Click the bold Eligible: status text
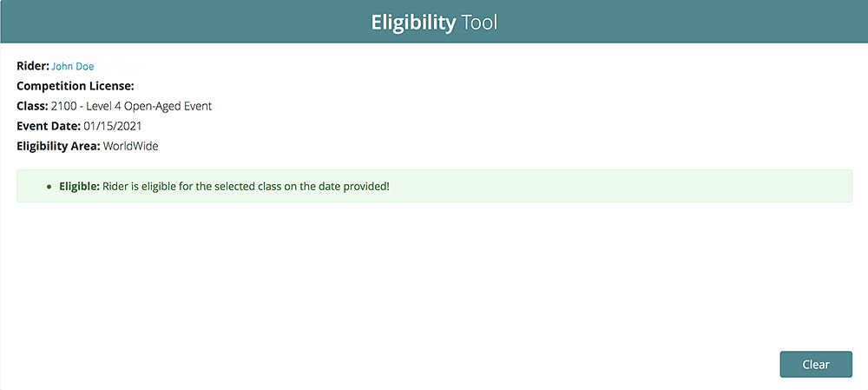The height and width of the screenshot is (390, 868). coord(78,187)
